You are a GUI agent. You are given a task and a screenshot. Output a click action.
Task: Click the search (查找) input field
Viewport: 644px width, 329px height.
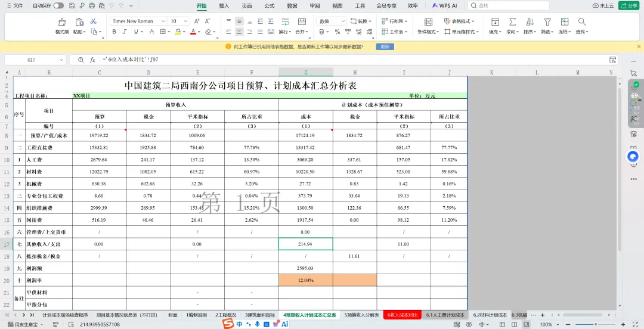pyautogui.click(x=509, y=5)
